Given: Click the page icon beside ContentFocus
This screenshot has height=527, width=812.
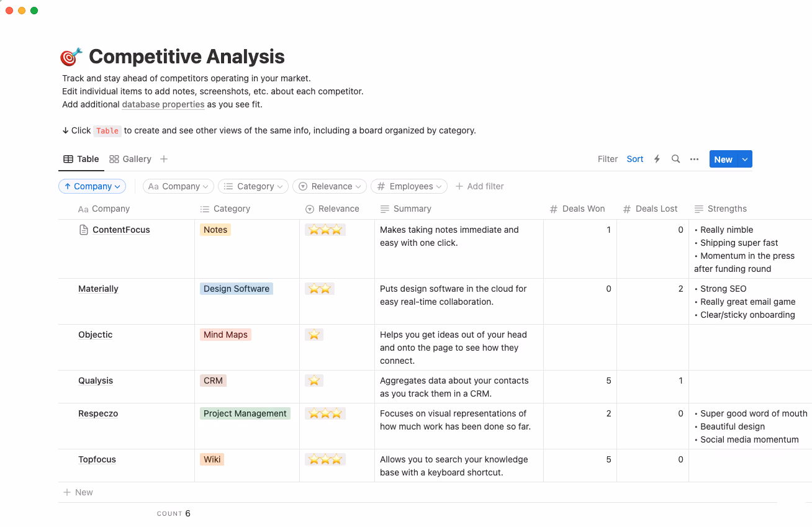Looking at the screenshot, I should pyautogui.click(x=83, y=230).
